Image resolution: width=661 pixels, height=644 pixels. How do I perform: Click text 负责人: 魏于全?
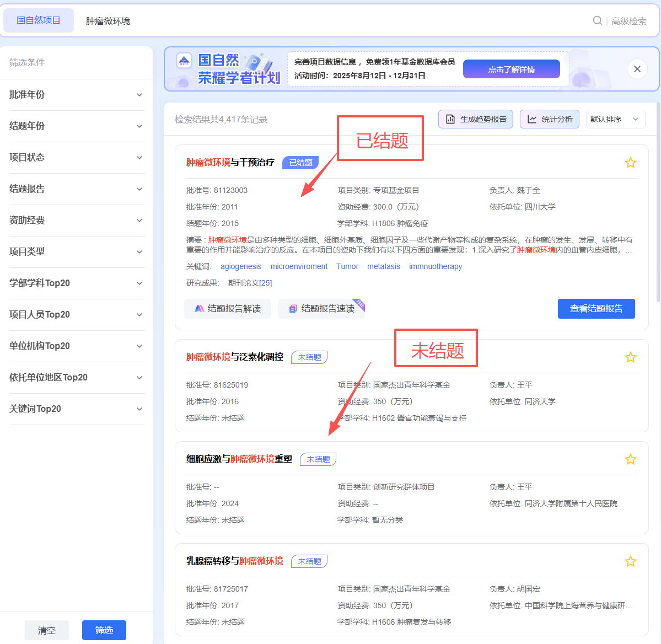pyautogui.click(x=515, y=190)
